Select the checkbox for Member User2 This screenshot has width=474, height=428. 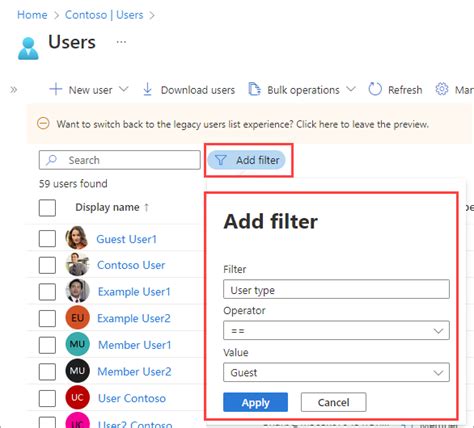[x=47, y=371]
